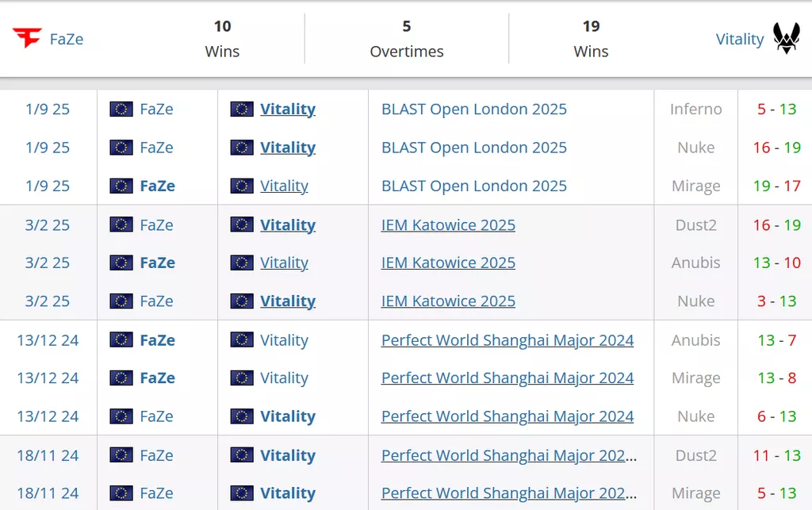Click EU flag beside Vitality on 6-13 Nuke row
The width and height of the screenshot is (812, 510).
pyautogui.click(x=242, y=416)
